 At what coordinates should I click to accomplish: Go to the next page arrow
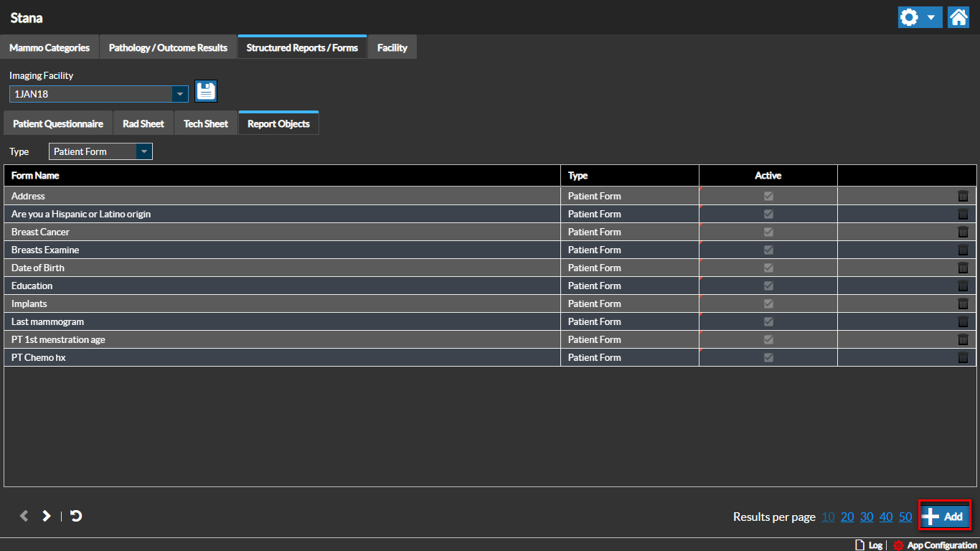tap(47, 516)
